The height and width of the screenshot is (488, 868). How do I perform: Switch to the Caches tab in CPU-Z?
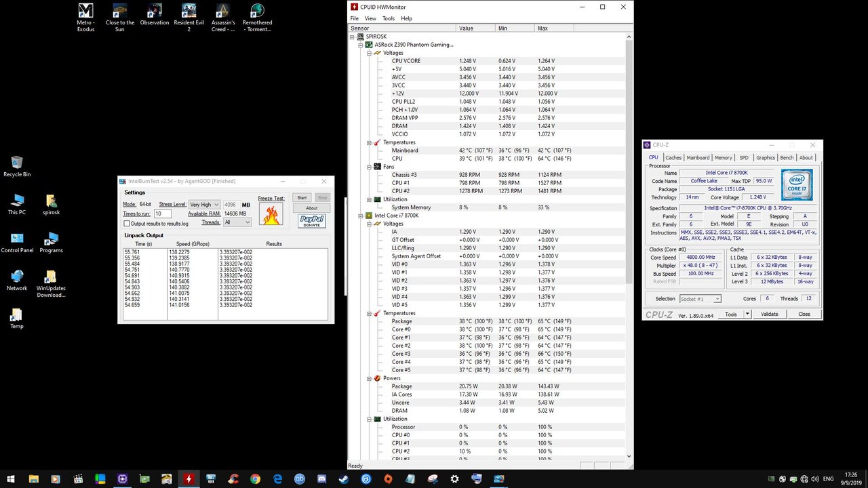pyautogui.click(x=673, y=157)
